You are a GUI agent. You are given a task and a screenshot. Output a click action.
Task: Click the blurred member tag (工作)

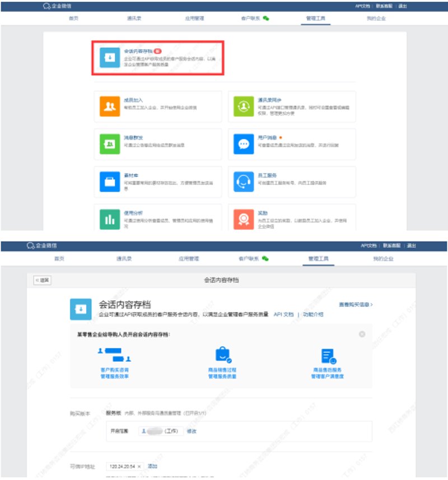[161, 431]
